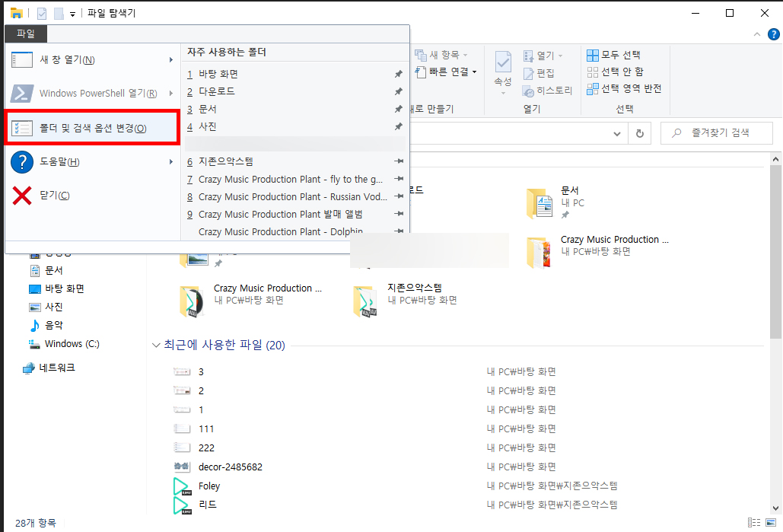Unpin 문서 using its pin icon
This screenshot has height=532, width=783.
point(399,109)
